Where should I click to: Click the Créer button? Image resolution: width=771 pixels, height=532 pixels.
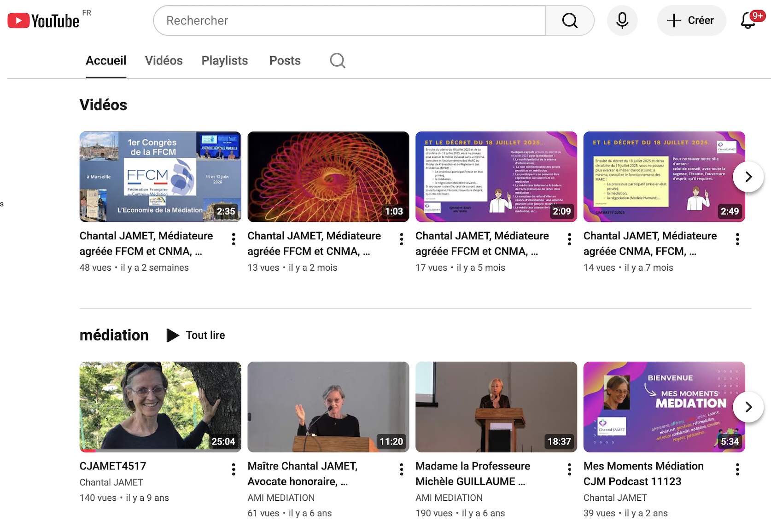(x=691, y=21)
